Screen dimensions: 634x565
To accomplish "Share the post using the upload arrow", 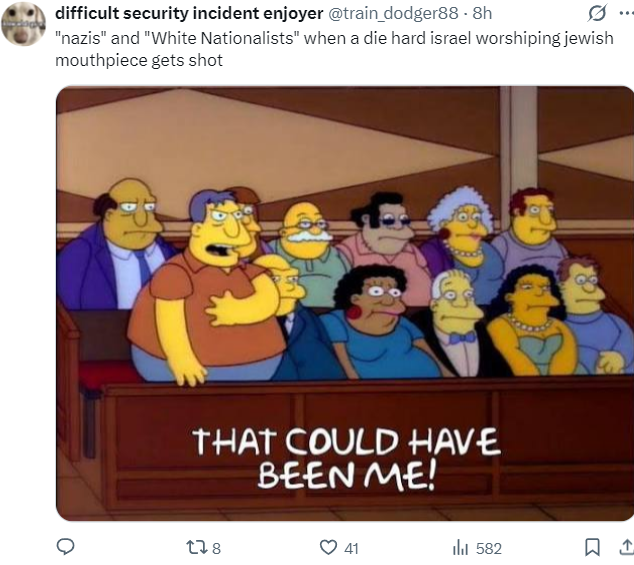I will click(627, 547).
